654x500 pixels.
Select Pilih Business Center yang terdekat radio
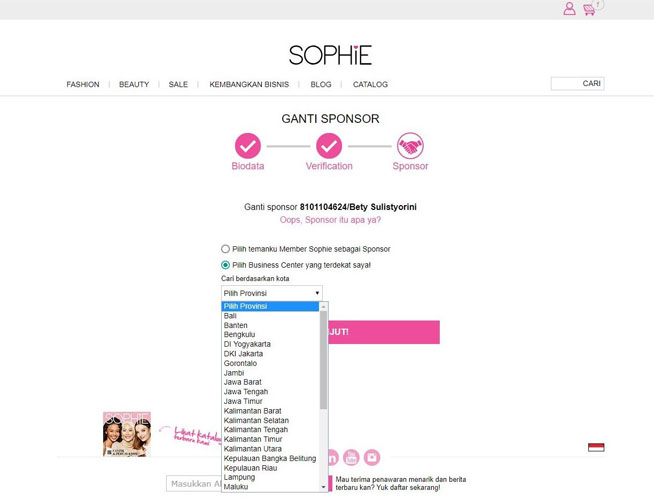(225, 265)
